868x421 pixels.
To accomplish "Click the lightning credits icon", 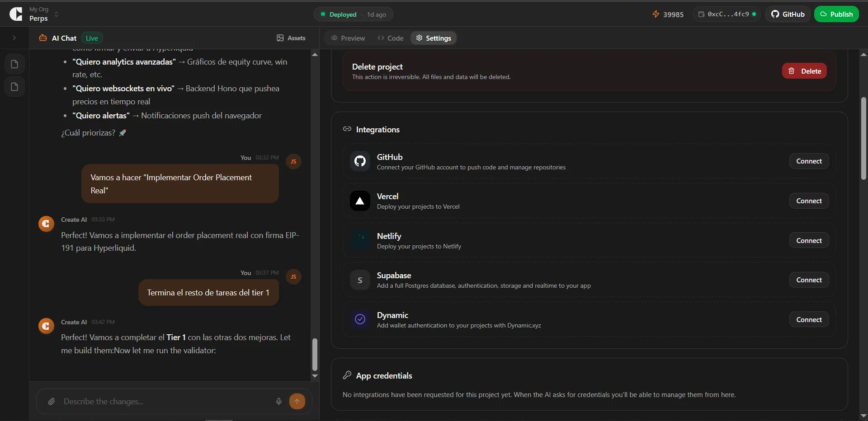I will point(656,14).
